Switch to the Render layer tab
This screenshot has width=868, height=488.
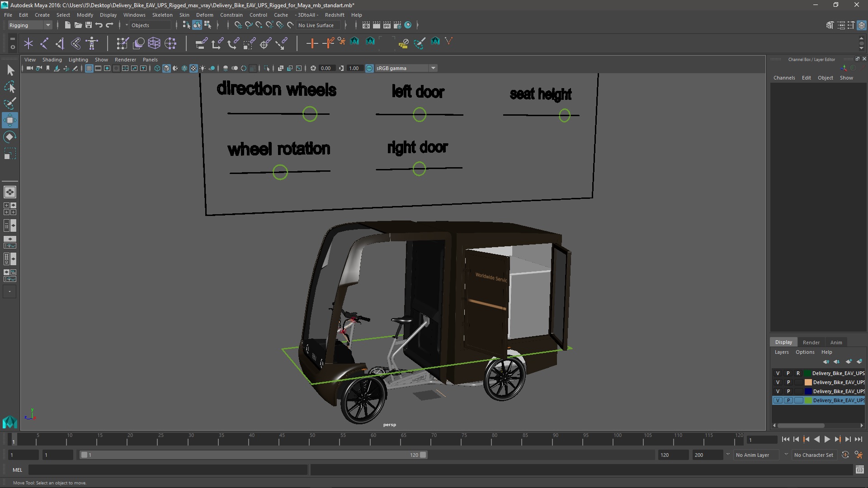811,343
